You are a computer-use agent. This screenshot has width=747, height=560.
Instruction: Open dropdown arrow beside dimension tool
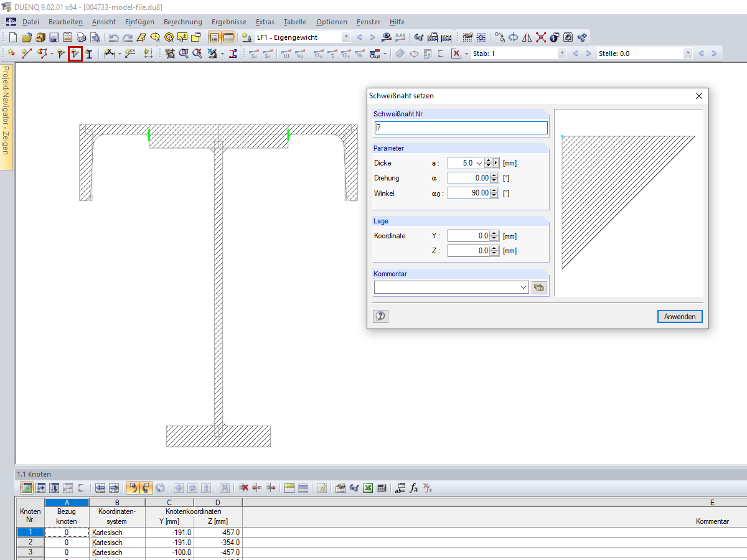pos(119,54)
